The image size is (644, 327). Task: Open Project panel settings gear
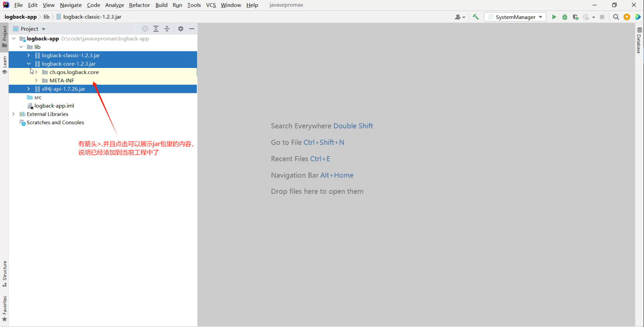(181, 29)
